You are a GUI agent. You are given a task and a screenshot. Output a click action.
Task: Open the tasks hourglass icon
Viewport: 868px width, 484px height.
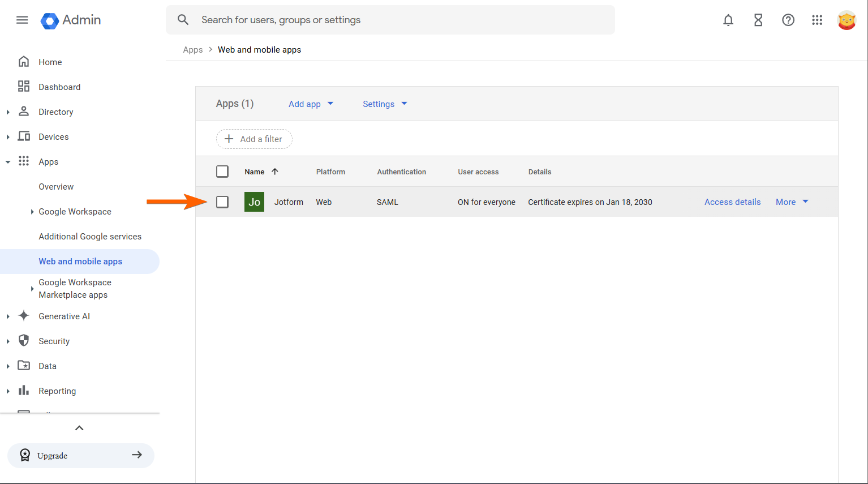[758, 20]
